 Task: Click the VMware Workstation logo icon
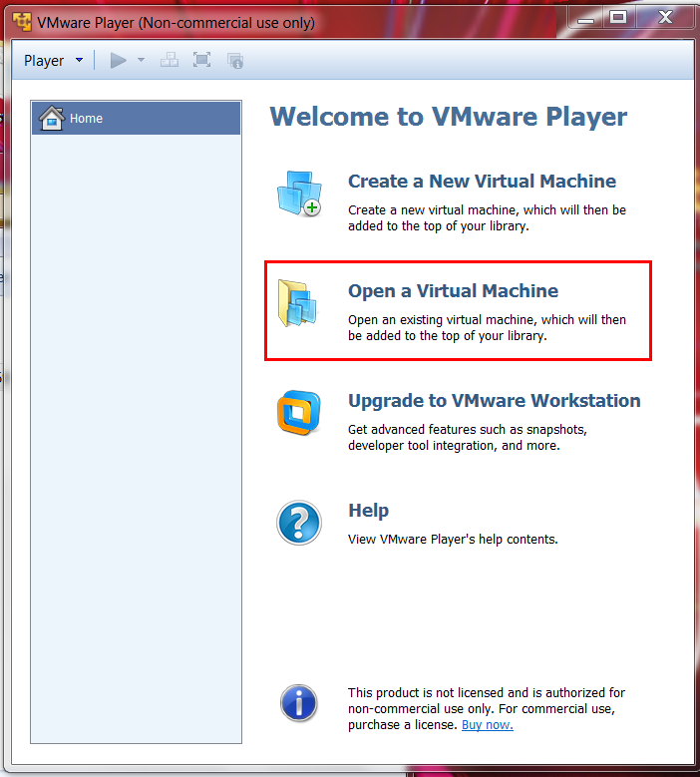pyautogui.click(x=299, y=412)
